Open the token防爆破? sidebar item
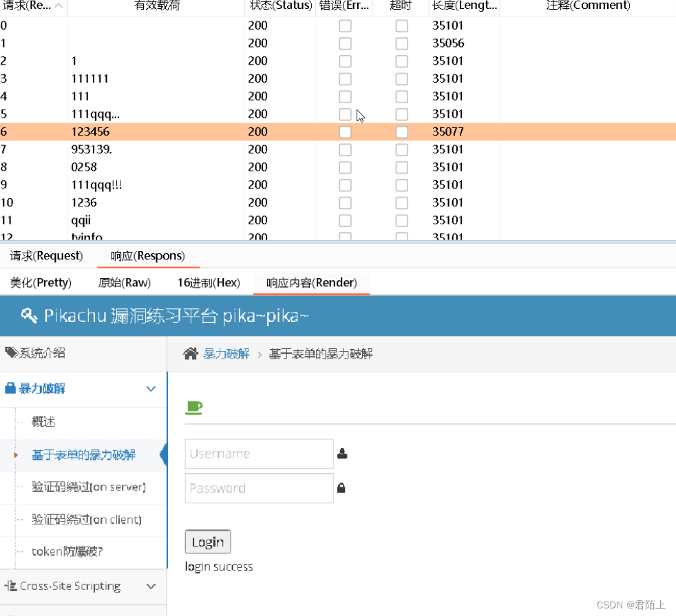 click(67, 552)
